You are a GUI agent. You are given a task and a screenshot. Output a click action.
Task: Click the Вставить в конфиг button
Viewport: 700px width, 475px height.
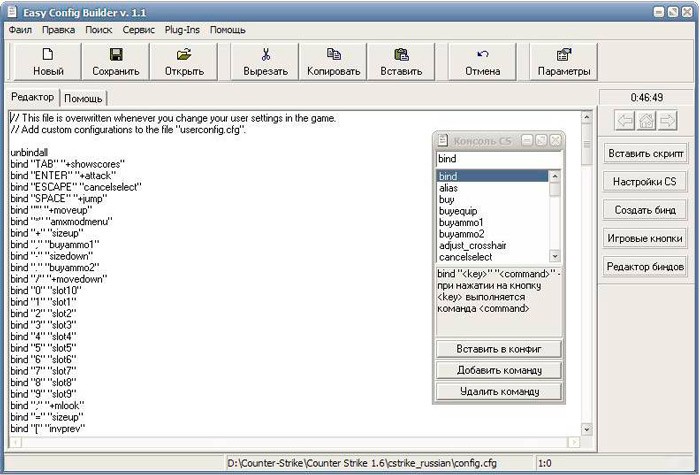pyautogui.click(x=499, y=349)
